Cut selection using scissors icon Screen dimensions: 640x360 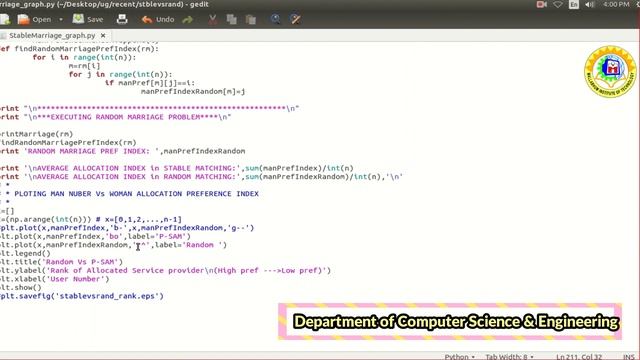point(213,19)
